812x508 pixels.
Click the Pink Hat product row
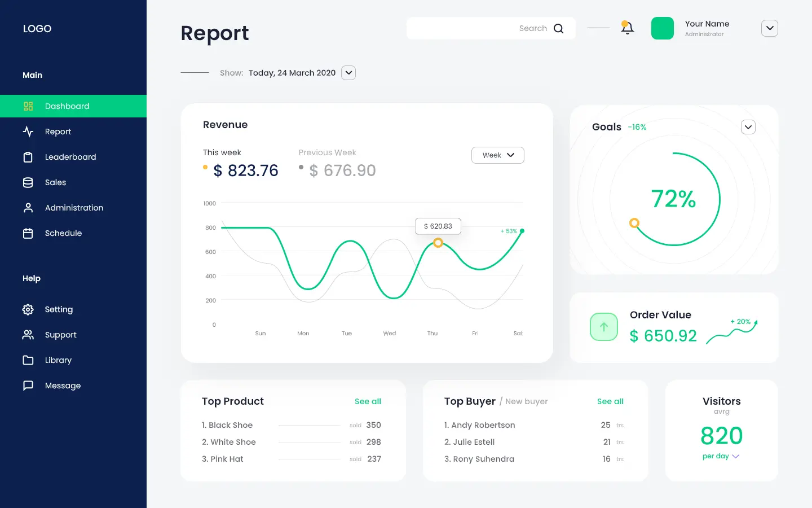coord(292,459)
